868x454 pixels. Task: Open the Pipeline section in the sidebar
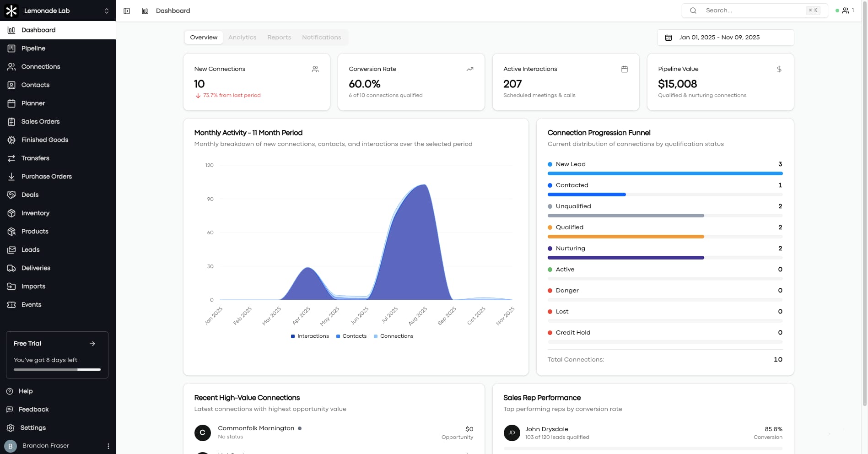[x=33, y=48]
